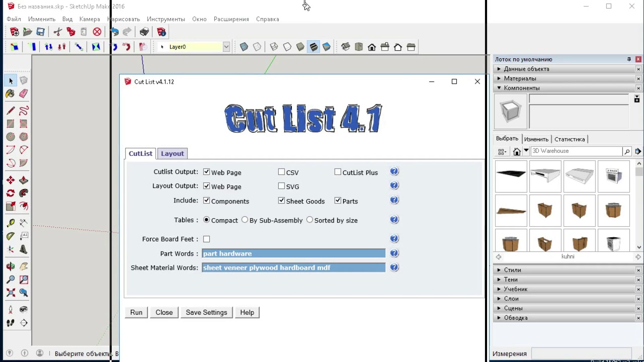Pick the Paint Bucket tool
This screenshot has height=362, width=644.
coord(11,94)
